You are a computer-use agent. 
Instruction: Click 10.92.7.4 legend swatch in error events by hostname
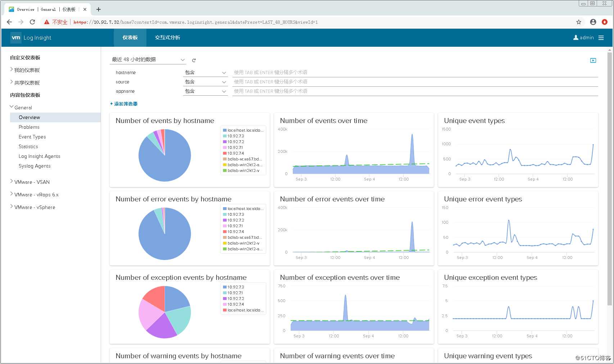click(x=225, y=232)
